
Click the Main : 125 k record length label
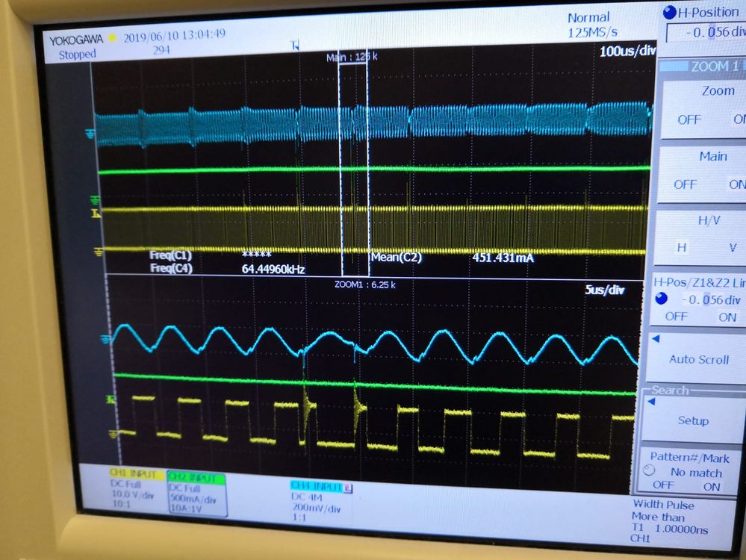(352, 57)
